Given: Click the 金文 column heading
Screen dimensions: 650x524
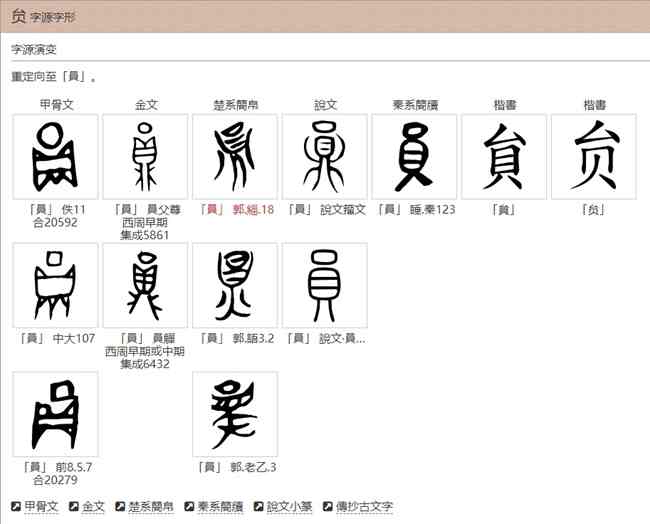Looking at the screenshot, I should (146, 105).
